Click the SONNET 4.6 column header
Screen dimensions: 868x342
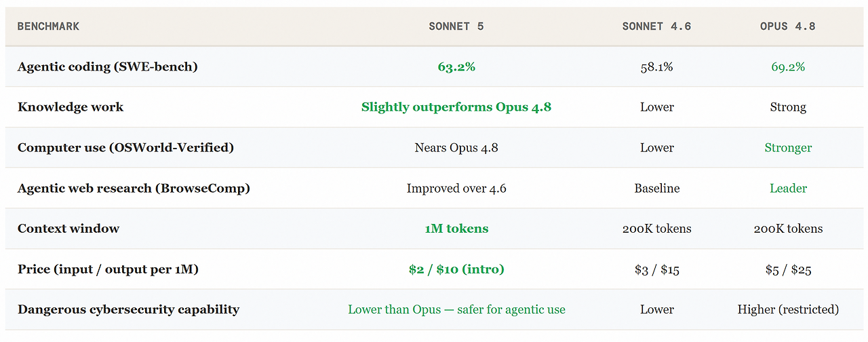click(656, 26)
